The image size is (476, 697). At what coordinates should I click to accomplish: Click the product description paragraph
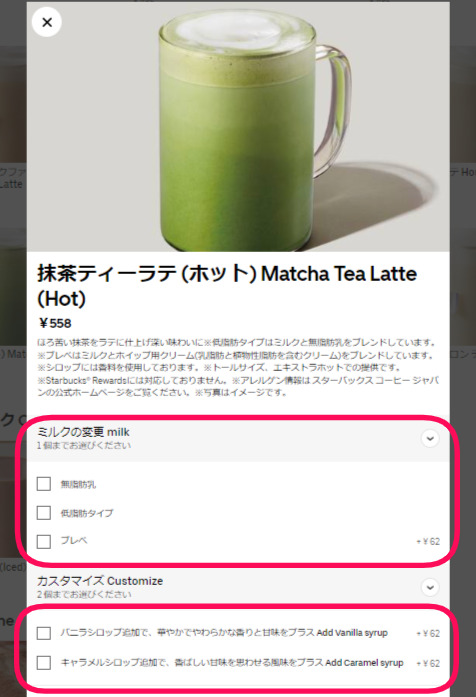(x=238, y=368)
